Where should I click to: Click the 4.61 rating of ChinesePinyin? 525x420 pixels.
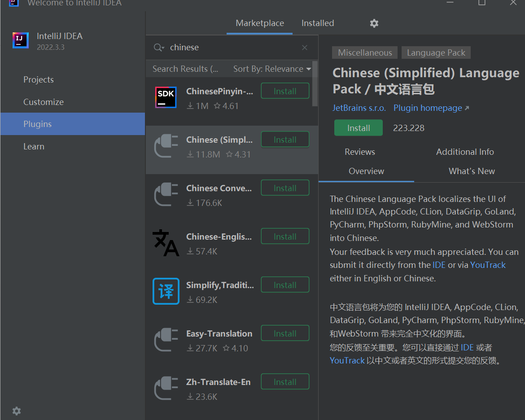point(226,106)
